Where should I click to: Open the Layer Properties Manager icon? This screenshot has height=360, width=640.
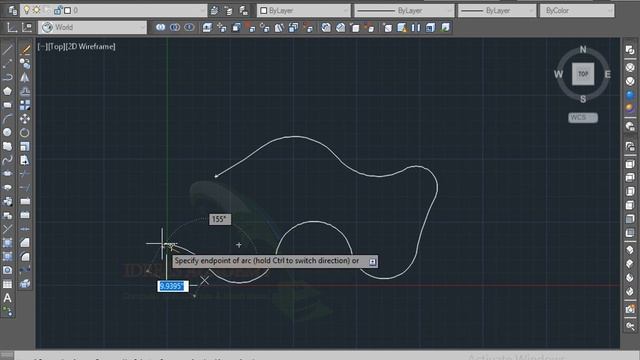12,10
